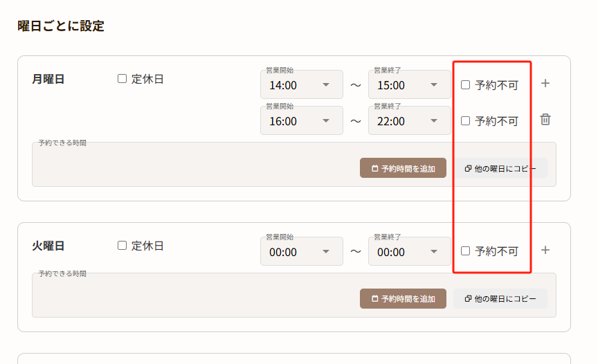Enable 予約不可 for Monday's 16:00 slot
Image resolution: width=598 pixels, height=364 pixels.
coord(466,120)
